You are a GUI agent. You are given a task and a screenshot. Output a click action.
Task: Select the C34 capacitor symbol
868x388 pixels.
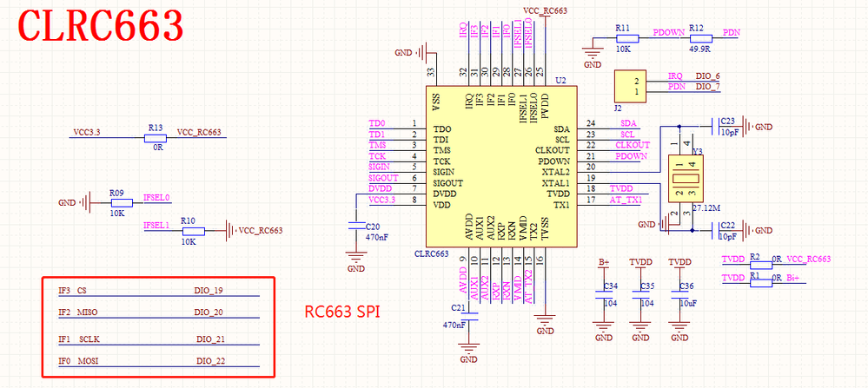[x=604, y=293]
